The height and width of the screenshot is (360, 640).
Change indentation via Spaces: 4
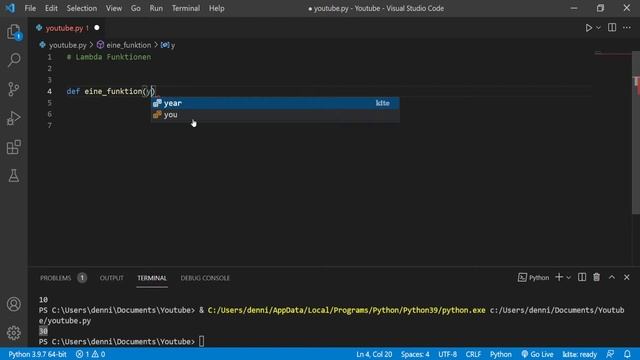(x=415, y=354)
